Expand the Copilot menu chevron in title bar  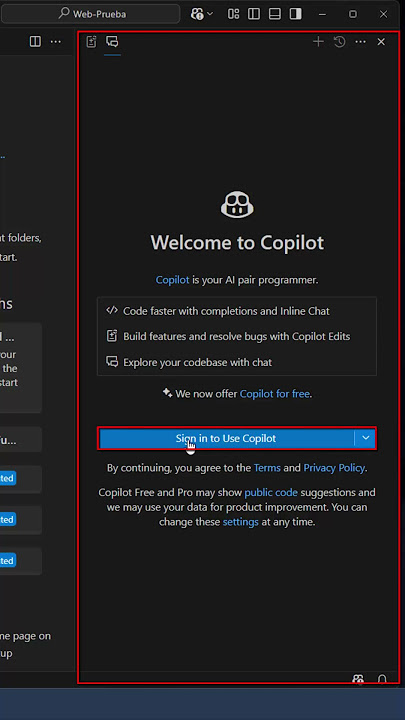coord(210,14)
